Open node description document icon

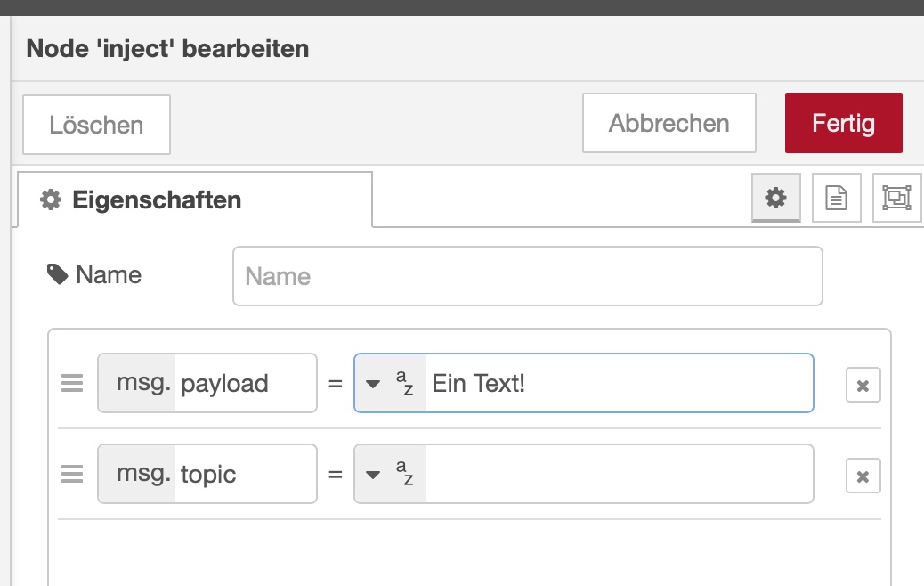point(836,198)
